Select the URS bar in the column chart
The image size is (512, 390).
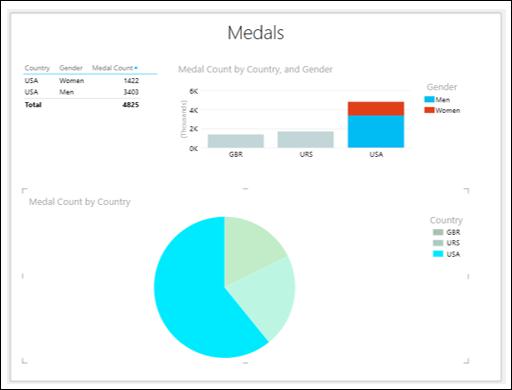305,139
